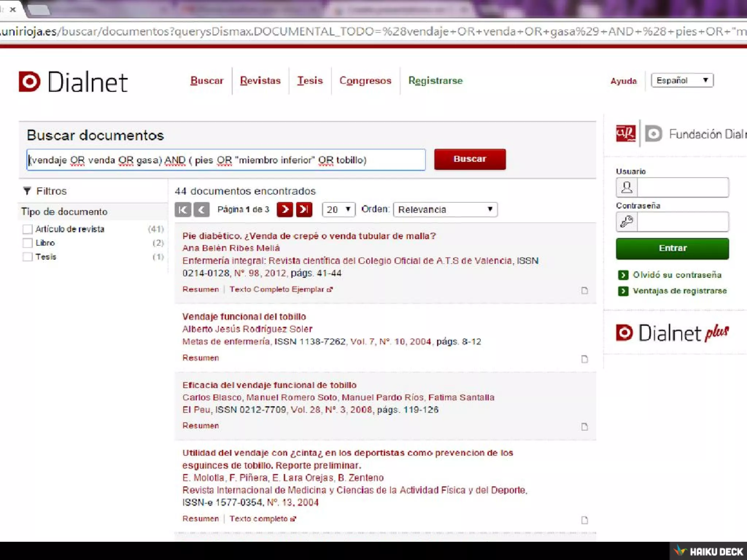
Task: Open the Orden Relevancia dropdown
Action: (445, 210)
